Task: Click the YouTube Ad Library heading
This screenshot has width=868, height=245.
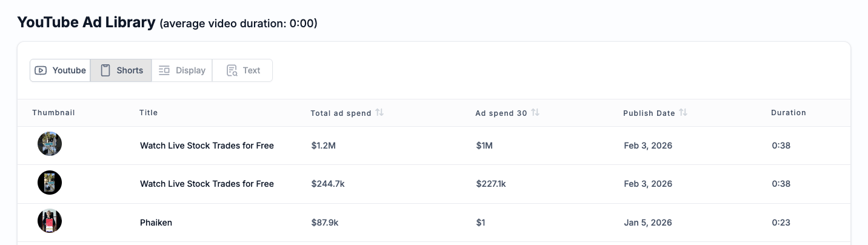Action: click(x=87, y=23)
